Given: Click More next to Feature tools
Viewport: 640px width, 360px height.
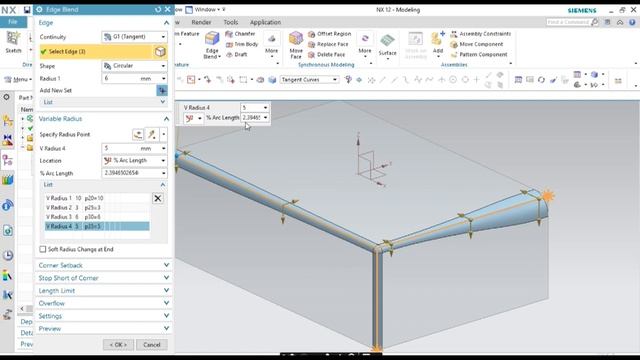Looking at the screenshot, I should (x=271, y=44).
